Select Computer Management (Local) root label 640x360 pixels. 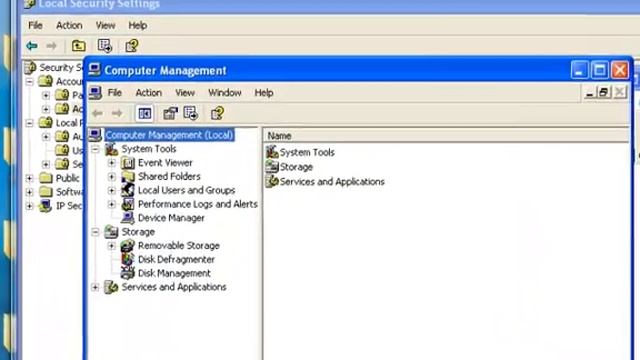[169, 135]
